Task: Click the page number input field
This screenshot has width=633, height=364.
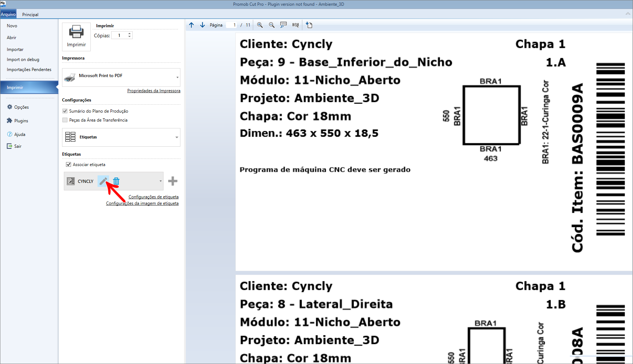Action: point(231,25)
